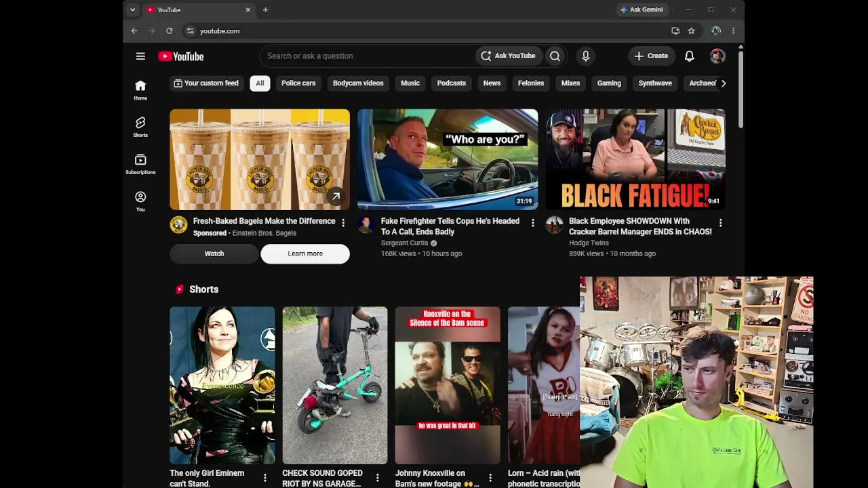Open the account avatar menu
Screen dimensions: 868x488
[717, 56]
